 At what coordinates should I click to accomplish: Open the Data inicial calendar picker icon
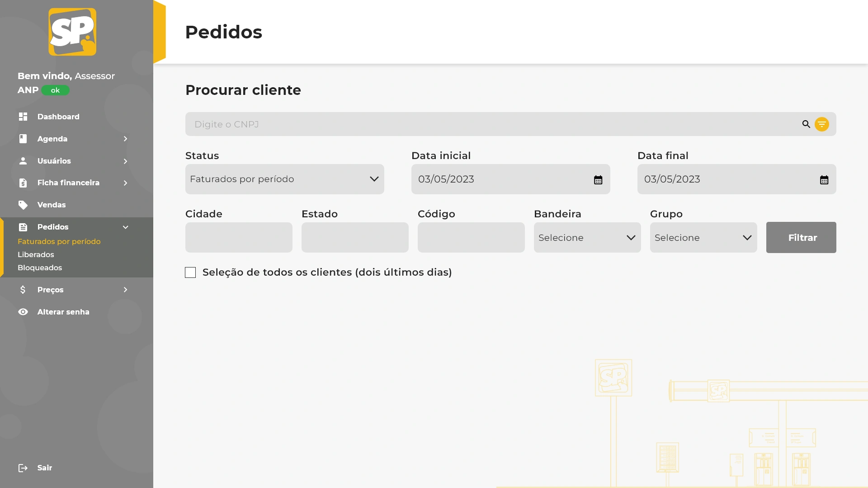[598, 180]
